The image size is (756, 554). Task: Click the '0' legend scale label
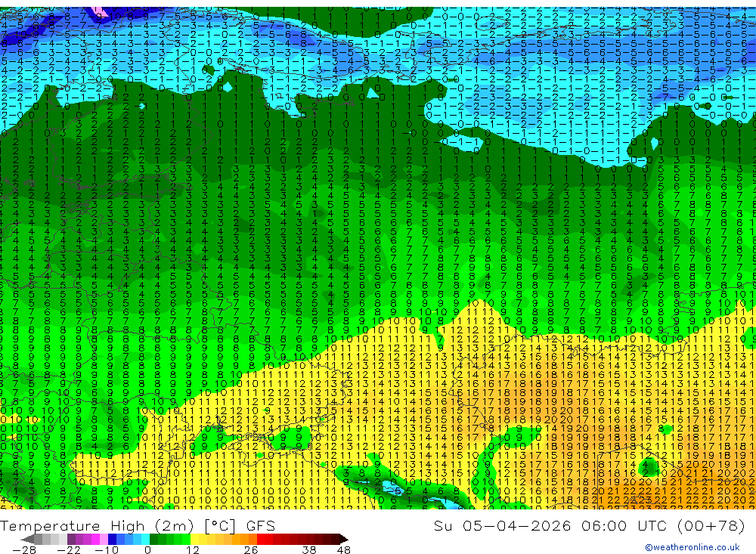pos(147,550)
